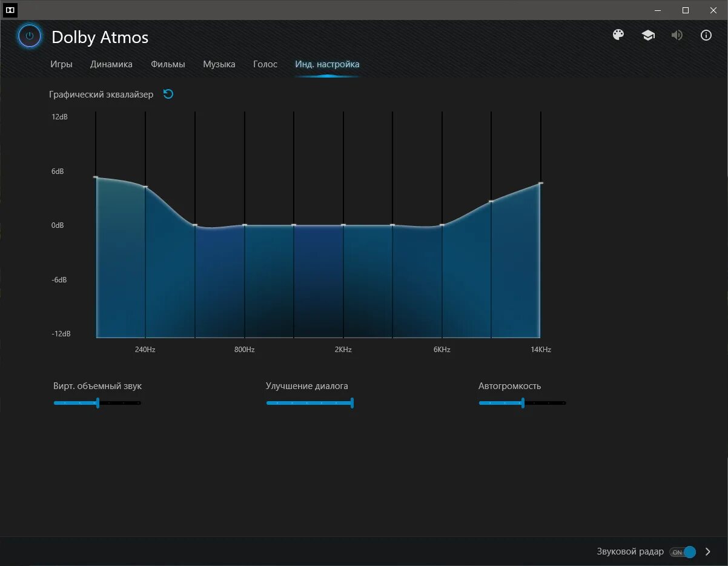Switch off the Звуковой радар toggle

point(683,552)
